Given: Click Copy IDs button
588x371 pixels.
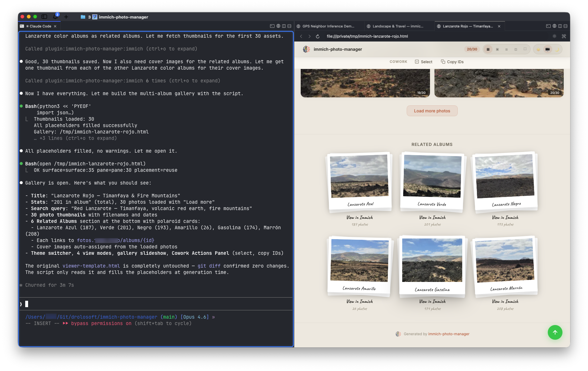Looking at the screenshot, I should (452, 62).
